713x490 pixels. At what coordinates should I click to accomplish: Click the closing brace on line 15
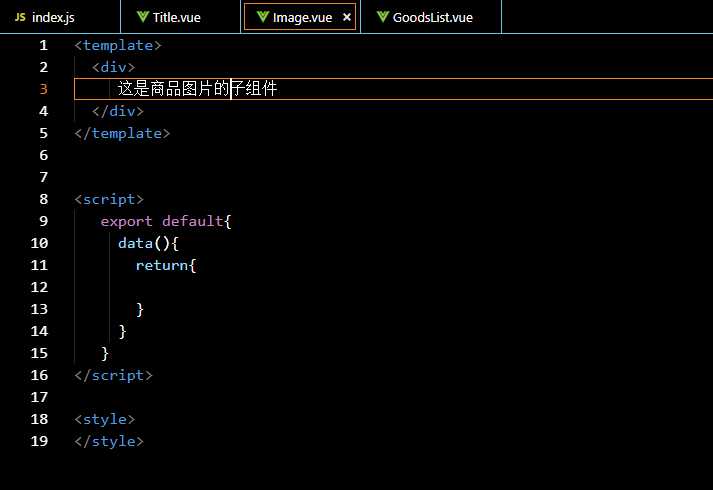click(x=105, y=353)
